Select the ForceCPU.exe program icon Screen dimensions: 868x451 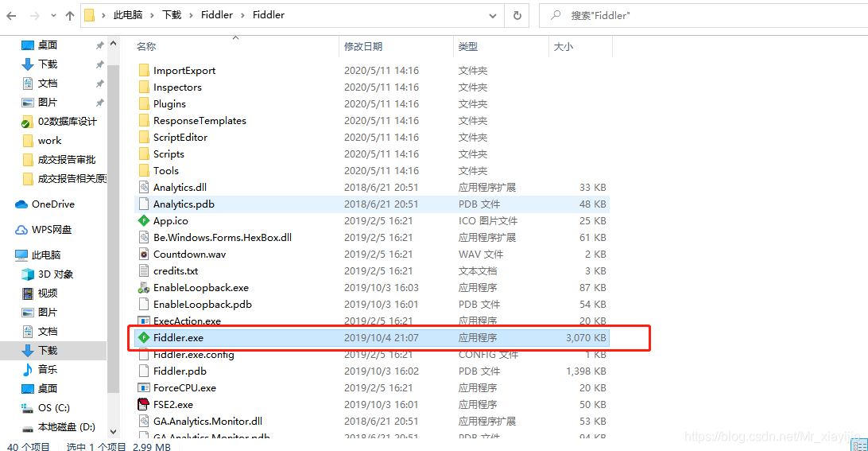[144, 388]
